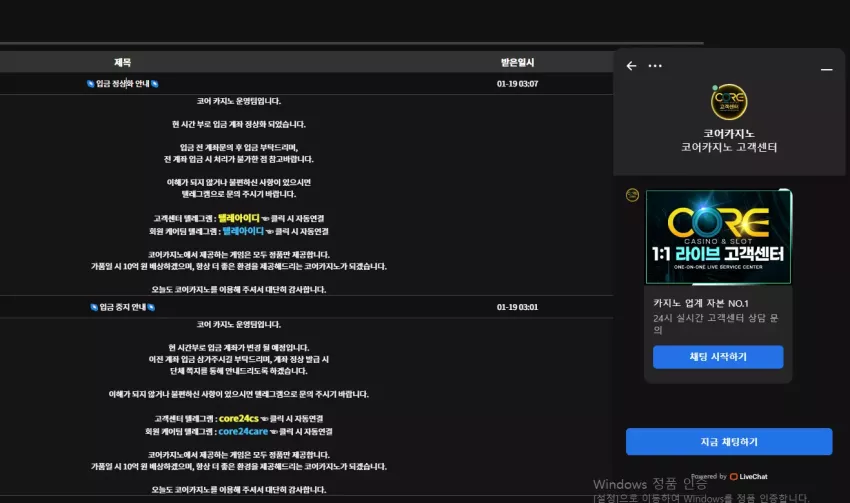Open the 입금 정상화 안내 message row

pos(306,83)
